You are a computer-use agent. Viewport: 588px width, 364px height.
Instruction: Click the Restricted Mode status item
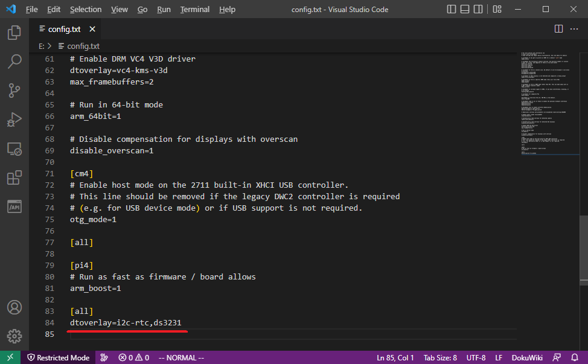(59, 357)
